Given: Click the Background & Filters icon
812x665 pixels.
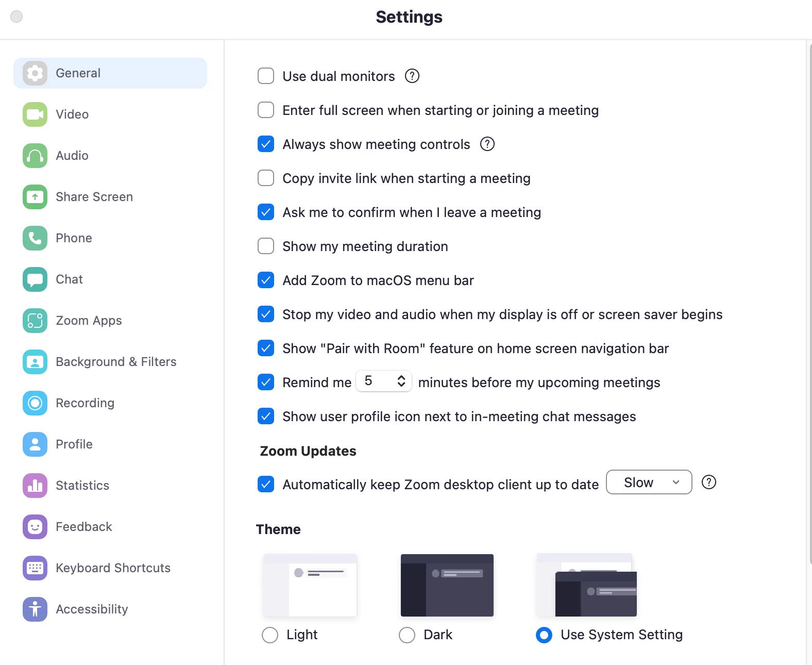Looking at the screenshot, I should pos(35,362).
